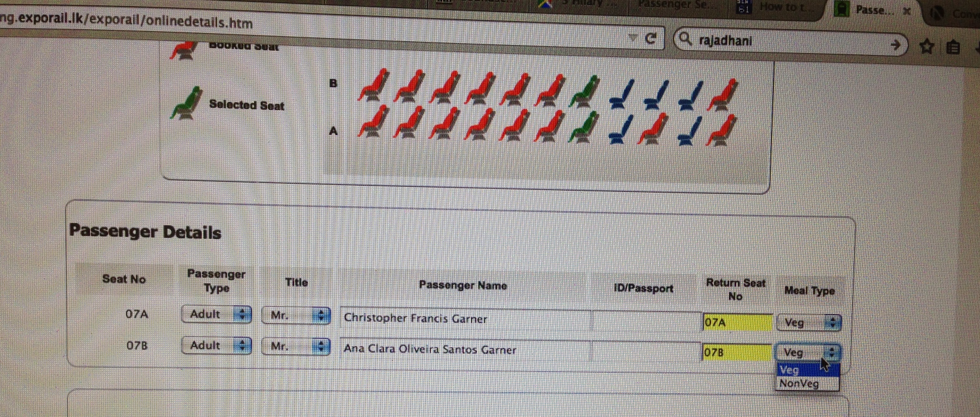Click the browser reload icon

tap(651, 38)
